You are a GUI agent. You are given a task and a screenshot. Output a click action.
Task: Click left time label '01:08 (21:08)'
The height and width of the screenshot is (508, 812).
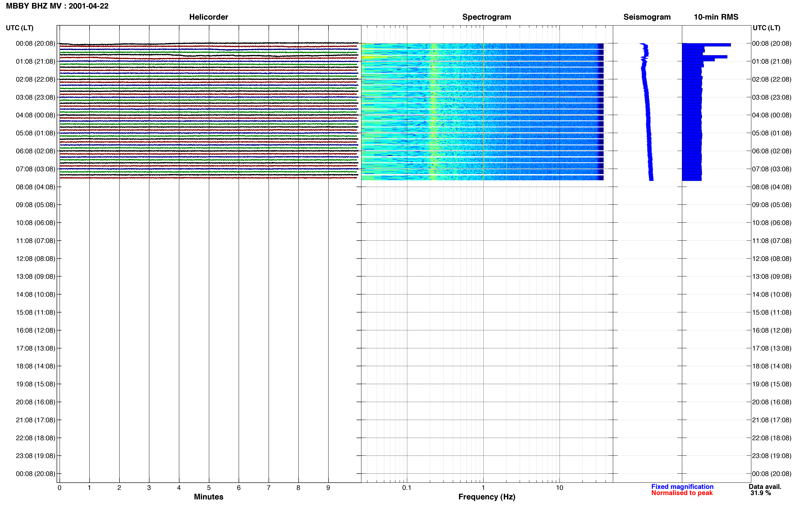[x=35, y=61]
